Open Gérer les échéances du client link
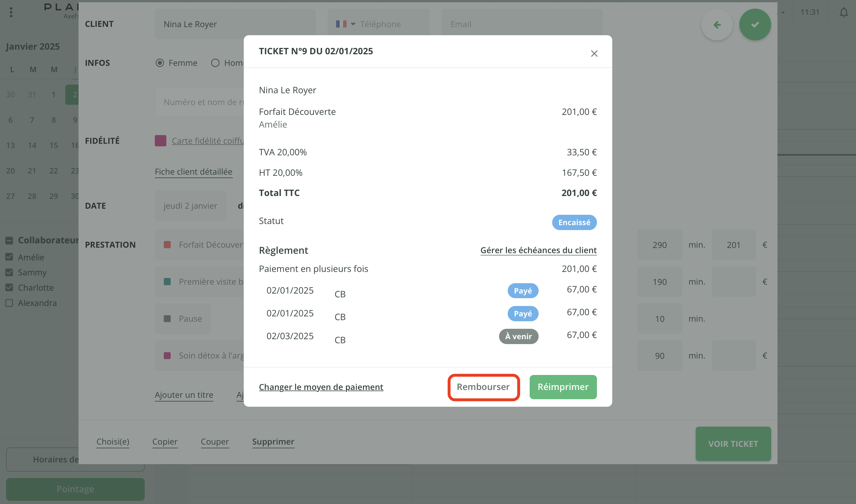 [x=538, y=250]
